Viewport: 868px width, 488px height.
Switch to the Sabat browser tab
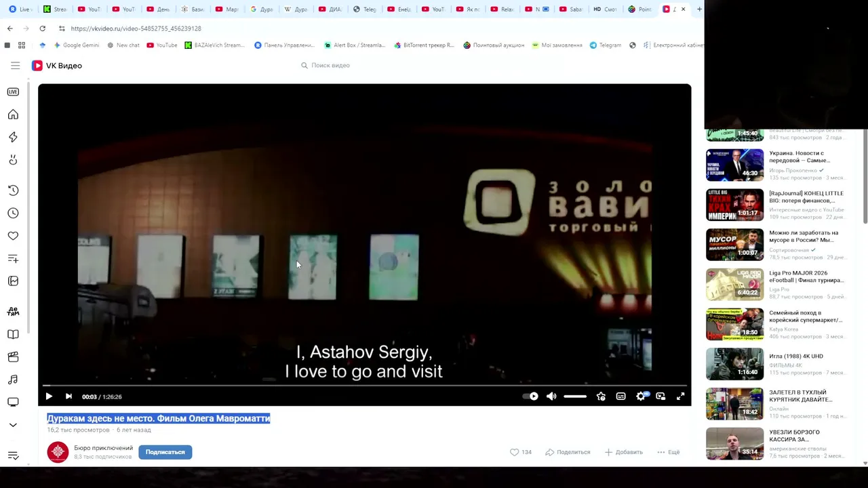click(570, 9)
